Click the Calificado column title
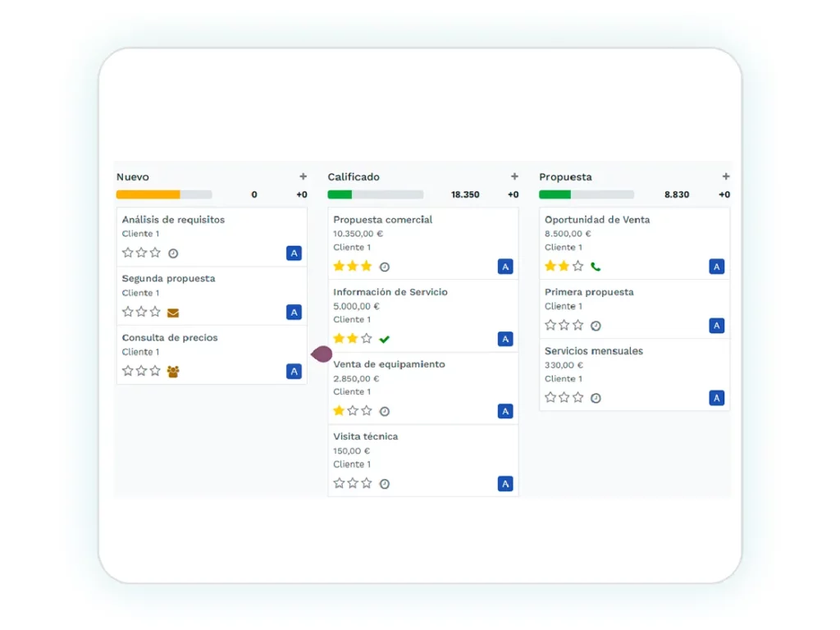The height and width of the screenshot is (630, 840). [354, 177]
